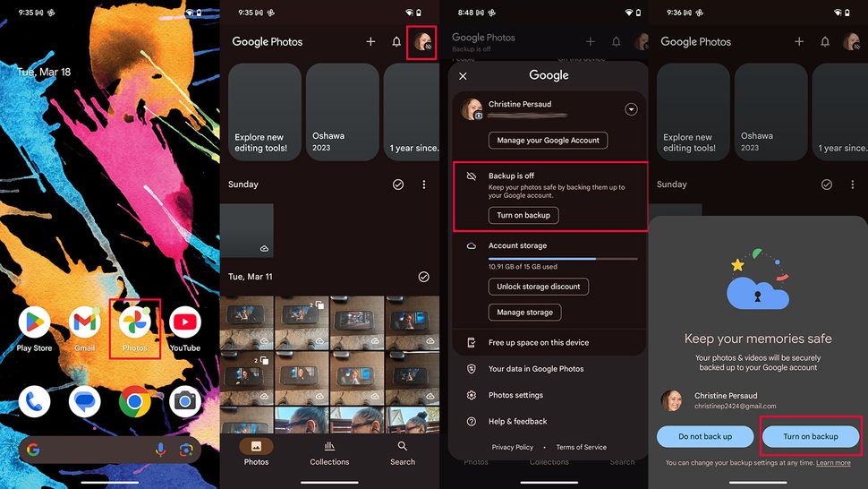This screenshot has width=868, height=489.
Task: Open Sunday's three-dot menu in second screen
Action: [424, 184]
